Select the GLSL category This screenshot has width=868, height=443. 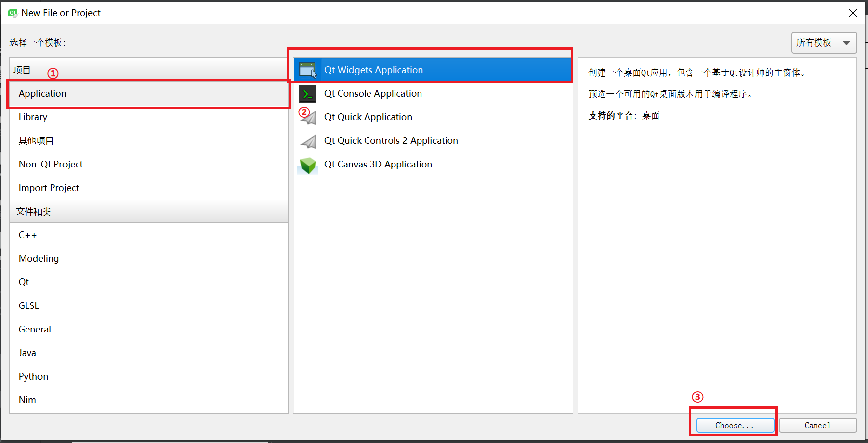click(149, 306)
